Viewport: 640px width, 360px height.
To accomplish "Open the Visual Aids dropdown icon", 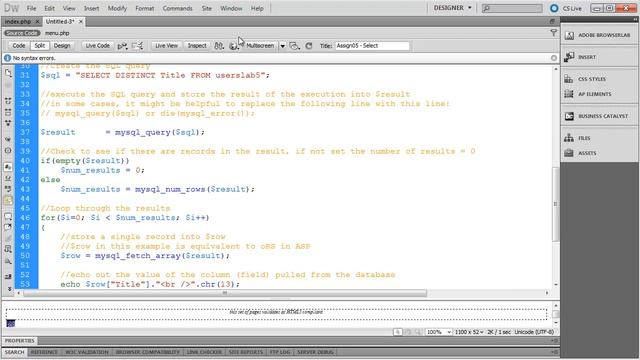I will click(x=294, y=46).
